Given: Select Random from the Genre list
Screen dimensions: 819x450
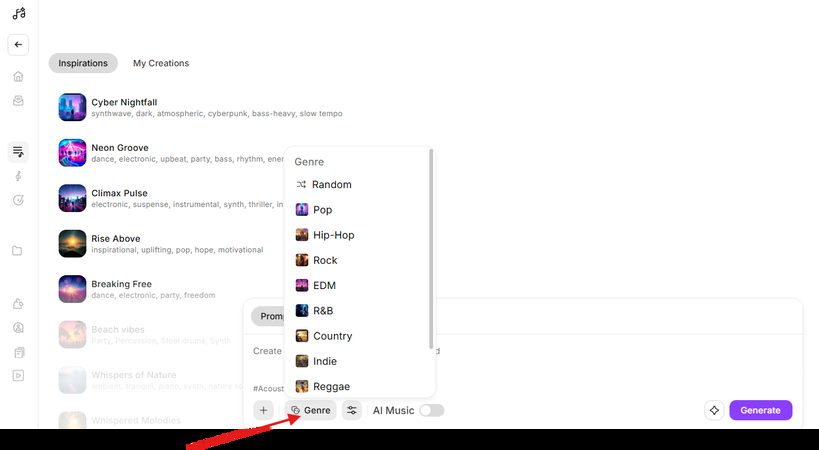Looking at the screenshot, I should click(331, 185).
